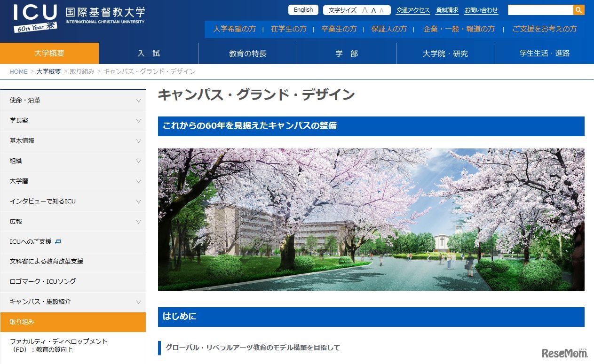The image size is (594, 364).
Task: Go to HOME in breadcrumb
Action: (18, 71)
